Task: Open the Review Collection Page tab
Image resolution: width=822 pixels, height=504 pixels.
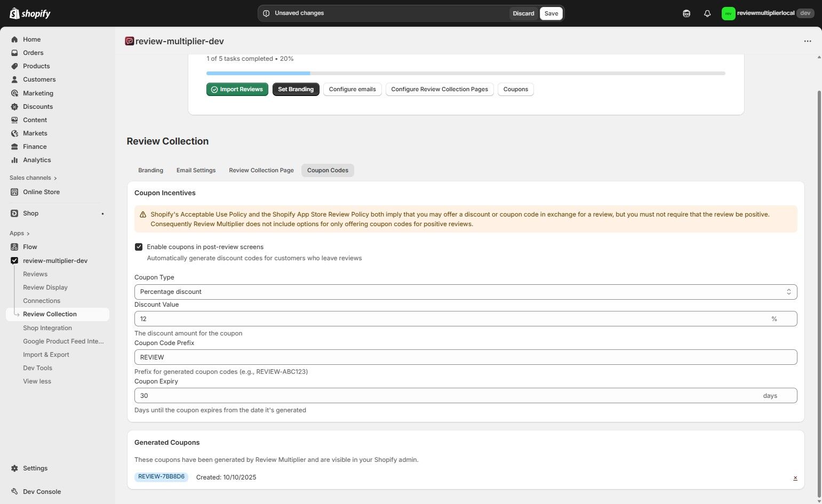Action: (x=261, y=170)
